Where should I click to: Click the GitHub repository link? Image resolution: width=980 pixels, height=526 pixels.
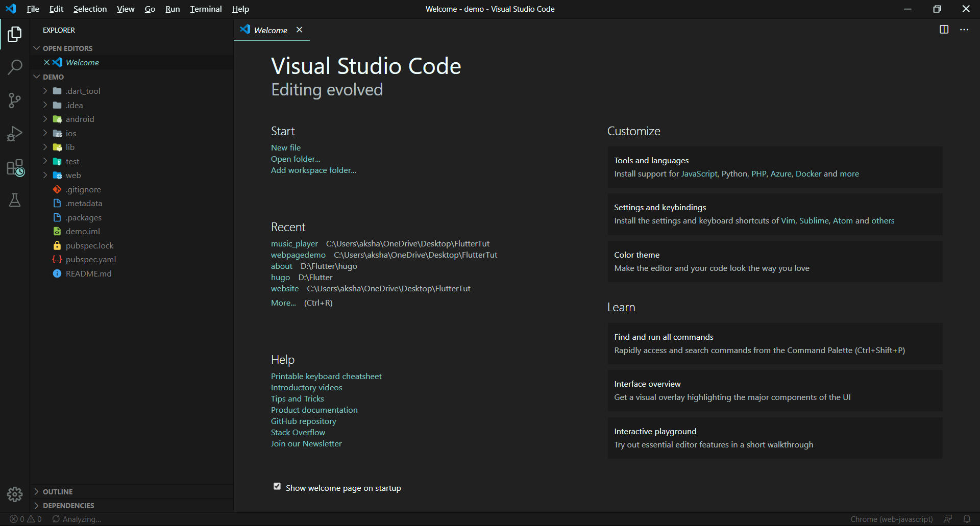pyautogui.click(x=304, y=421)
